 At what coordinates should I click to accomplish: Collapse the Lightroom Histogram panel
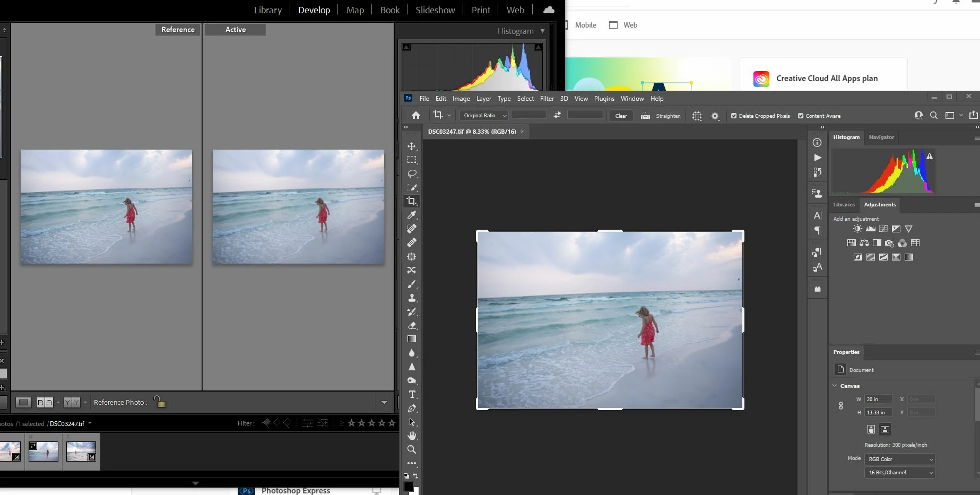tap(543, 31)
